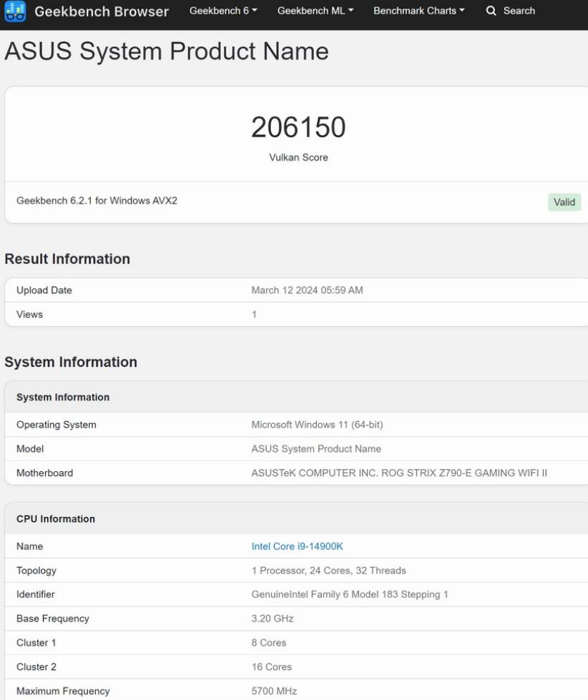The height and width of the screenshot is (700, 588).
Task: Select the Geekbench Browser title text
Action: click(102, 11)
